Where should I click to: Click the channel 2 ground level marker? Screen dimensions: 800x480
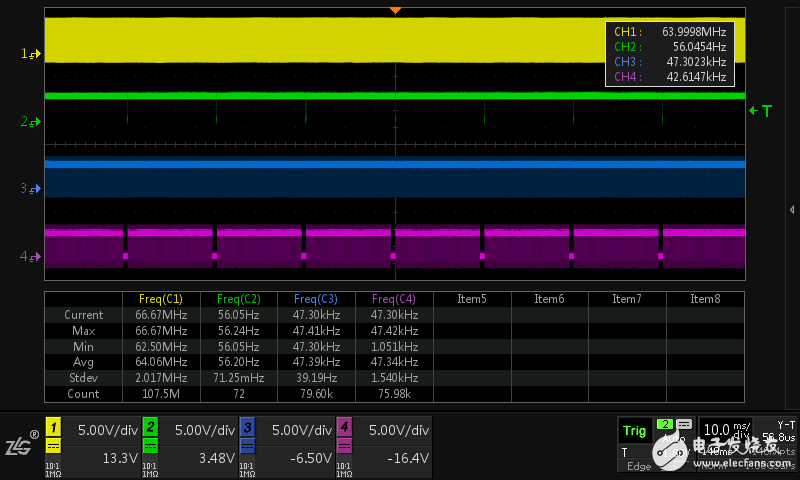[x=30, y=121]
